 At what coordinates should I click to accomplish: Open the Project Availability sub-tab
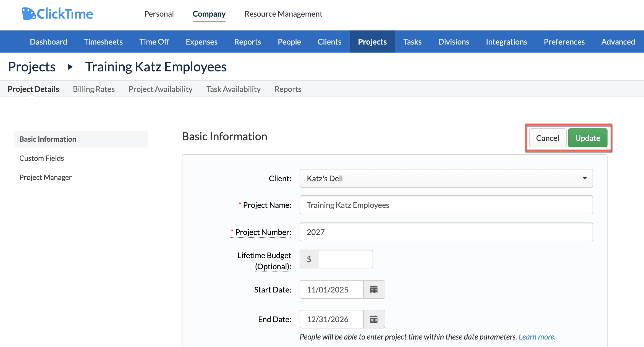click(x=160, y=89)
